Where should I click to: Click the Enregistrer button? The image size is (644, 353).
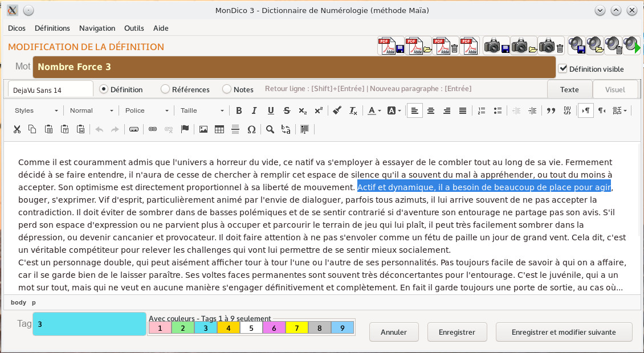(x=456, y=332)
